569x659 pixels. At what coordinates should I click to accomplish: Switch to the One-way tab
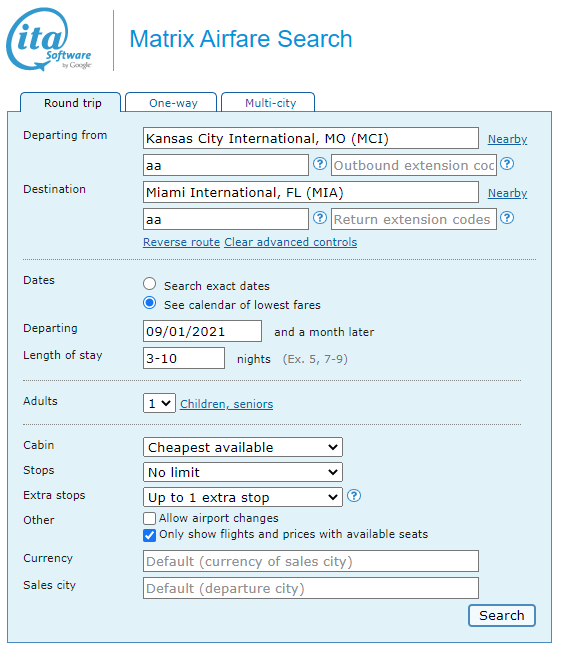coord(171,102)
